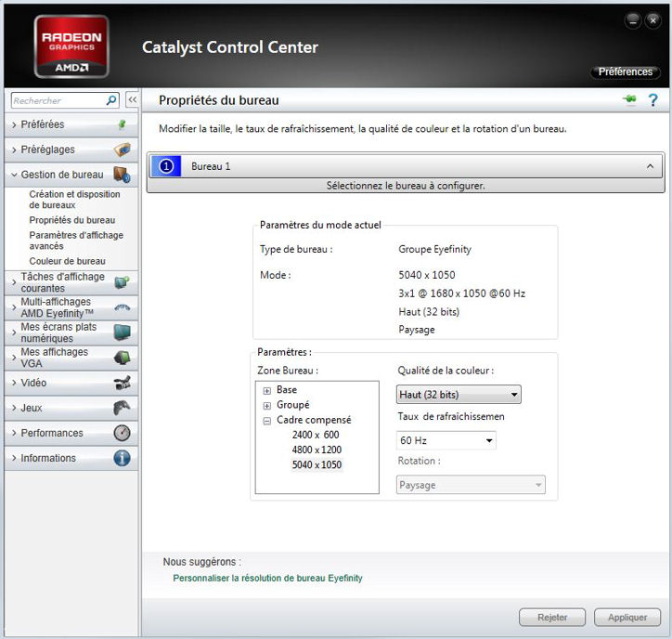Viewport: 672px width, 639px height.
Task: Click the search magnifier icon
Action: (111, 100)
